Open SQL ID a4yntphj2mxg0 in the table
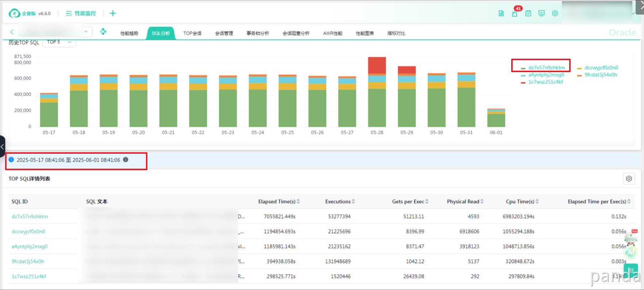 pos(30,246)
